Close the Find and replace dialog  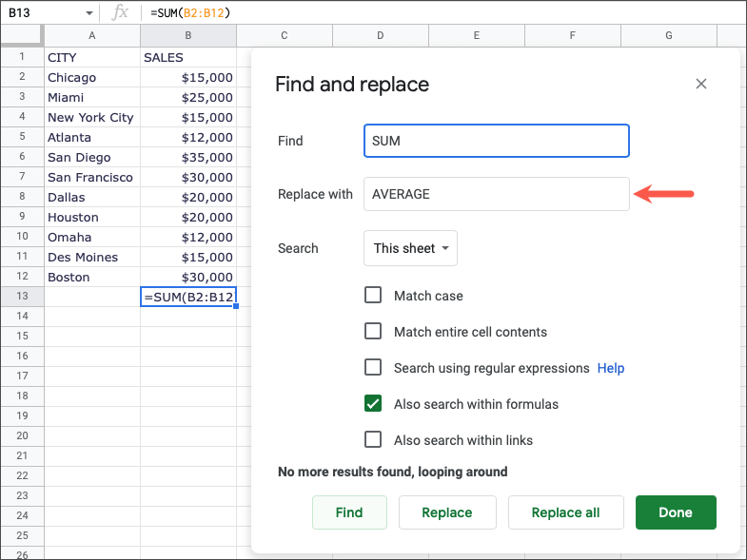point(701,84)
